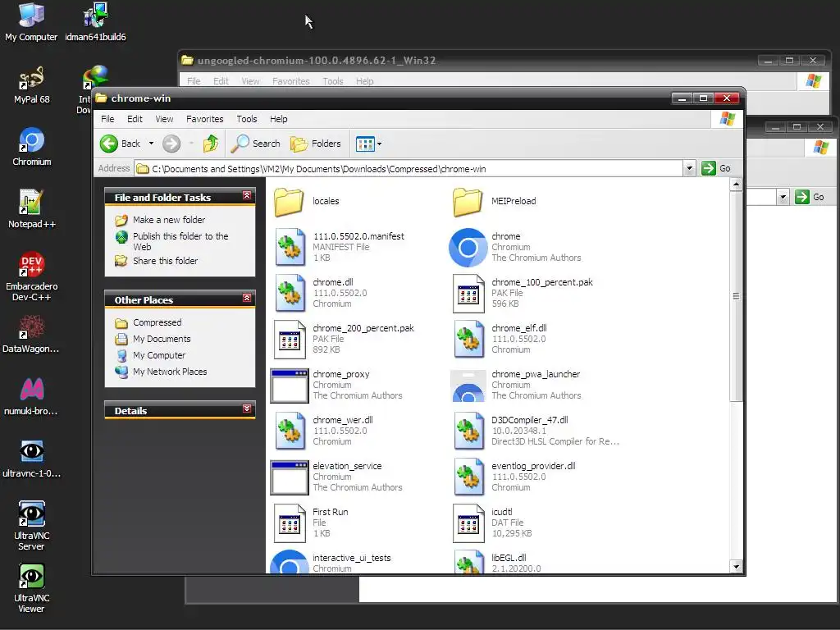The width and height of the screenshot is (840, 630).
Task: Select the elevation_service executable icon
Action: coord(290,477)
